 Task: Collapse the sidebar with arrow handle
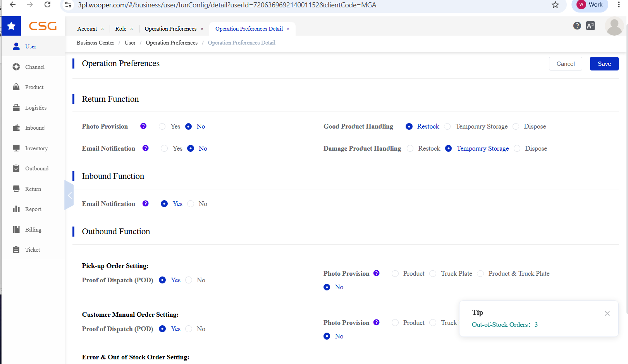tap(69, 195)
